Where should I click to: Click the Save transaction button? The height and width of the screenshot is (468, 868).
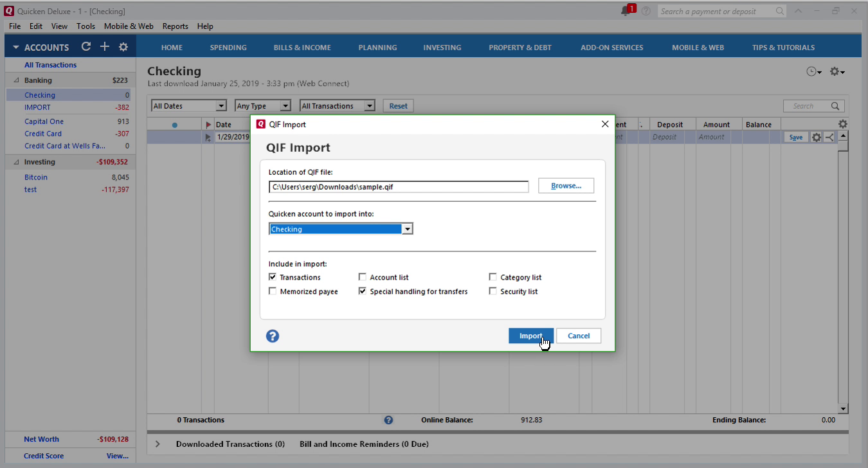(x=796, y=137)
